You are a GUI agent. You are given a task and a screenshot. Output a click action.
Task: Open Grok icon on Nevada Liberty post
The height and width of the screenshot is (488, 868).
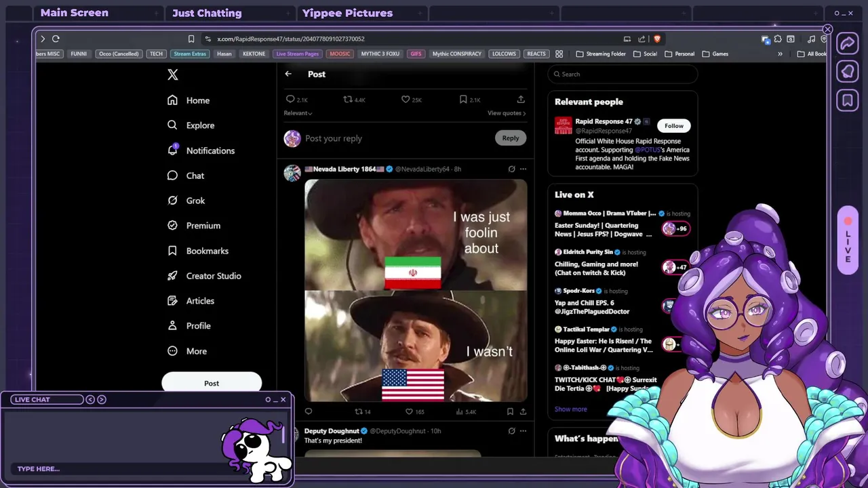tap(511, 169)
